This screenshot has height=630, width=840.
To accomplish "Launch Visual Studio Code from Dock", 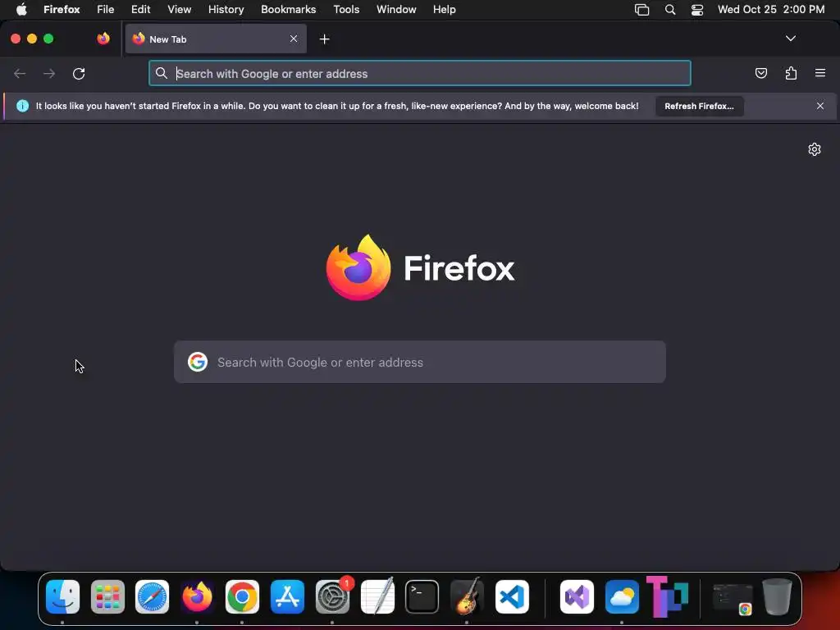I will pyautogui.click(x=512, y=597).
